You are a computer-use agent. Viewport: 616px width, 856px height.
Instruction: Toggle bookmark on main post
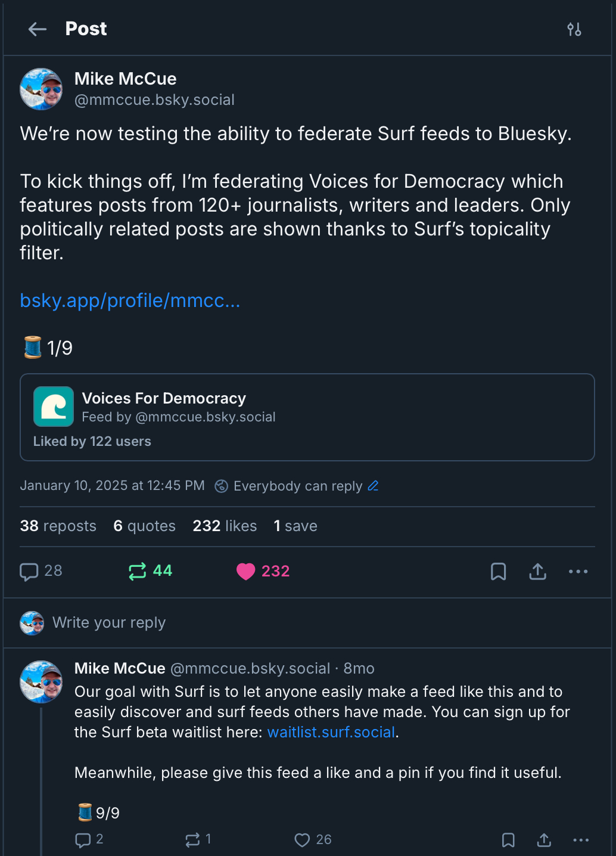[x=498, y=572]
